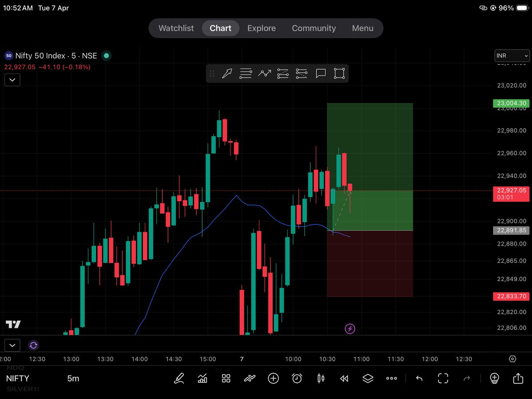The height and width of the screenshot is (399, 532).
Task: Tap the purple lightning bolt event marker
Action: [x=350, y=329]
